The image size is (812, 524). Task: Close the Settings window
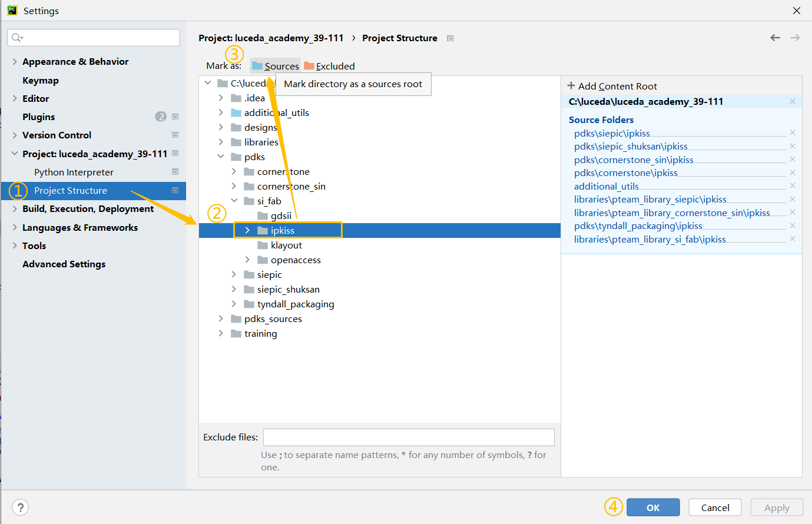pyautogui.click(x=797, y=11)
